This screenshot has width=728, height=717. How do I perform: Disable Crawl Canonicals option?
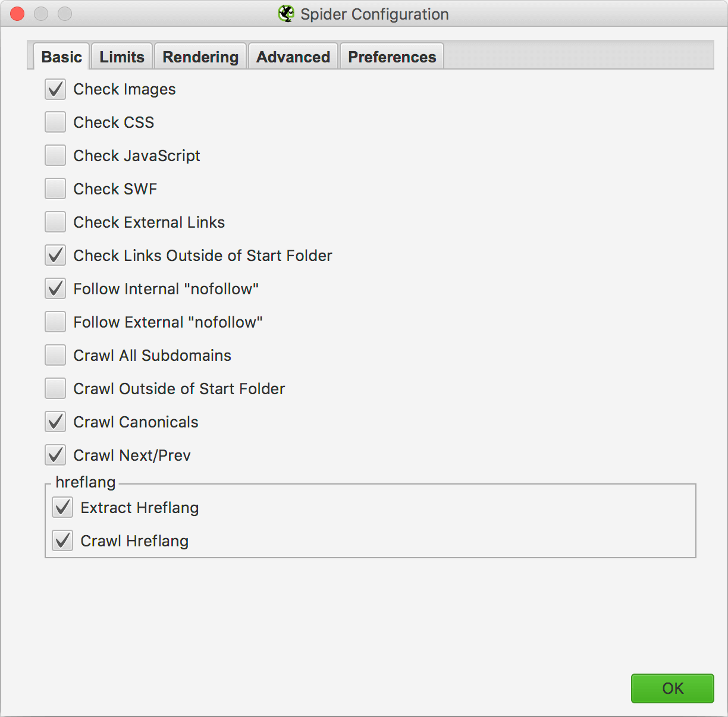[55, 422]
